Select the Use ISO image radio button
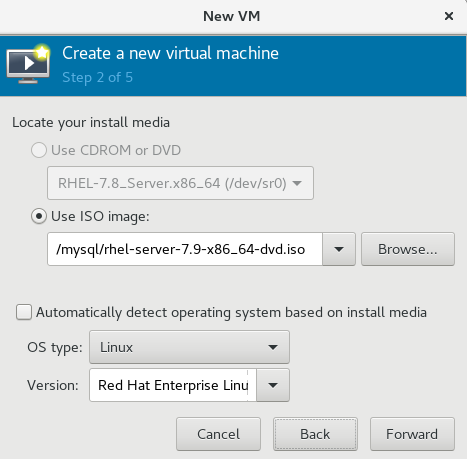This screenshot has width=467, height=459. (39, 217)
